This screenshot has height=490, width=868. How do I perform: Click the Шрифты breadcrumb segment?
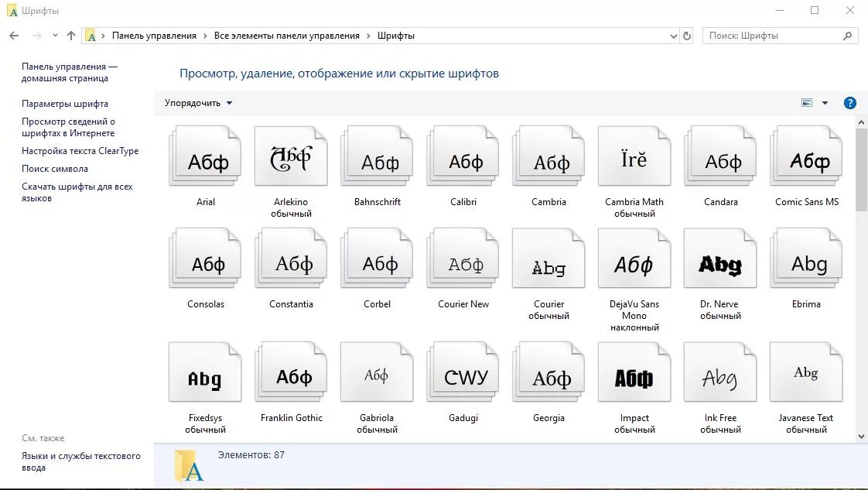396,36
